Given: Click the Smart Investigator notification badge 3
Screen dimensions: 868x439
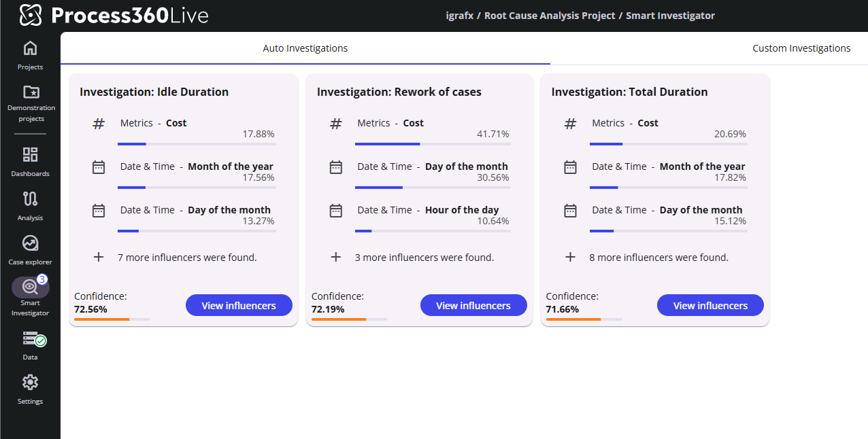Looking at the screenshot, I should 42,279.
